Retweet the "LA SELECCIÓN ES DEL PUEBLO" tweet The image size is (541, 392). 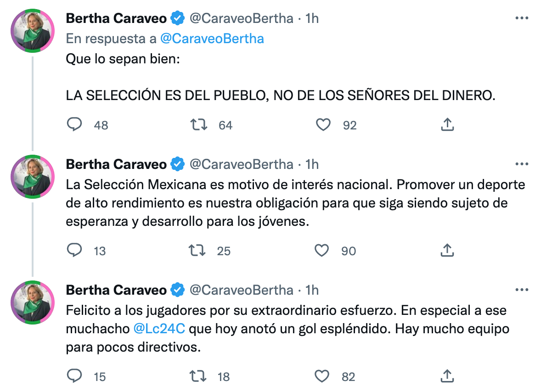click(x=199, y=124)
